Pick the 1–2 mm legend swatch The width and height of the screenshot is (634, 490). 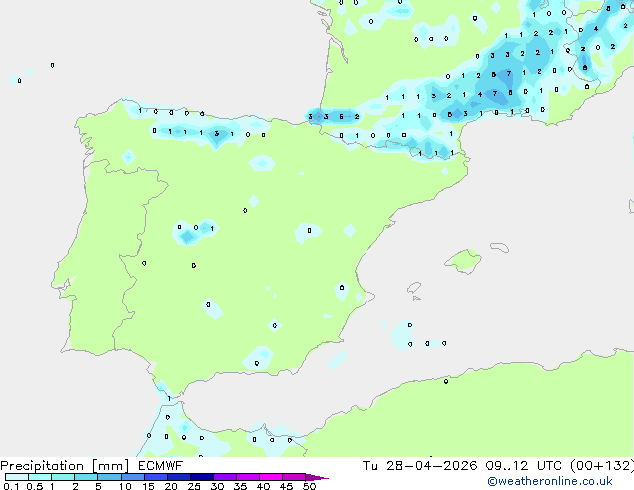(63, 477)
